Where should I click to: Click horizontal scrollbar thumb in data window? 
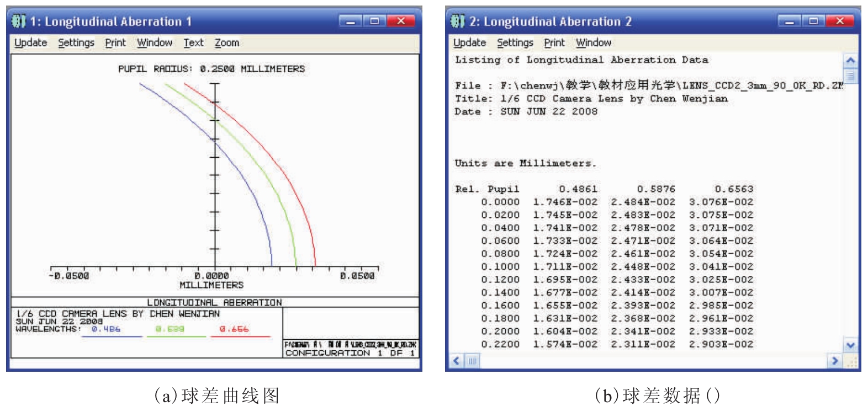(472, 361)
